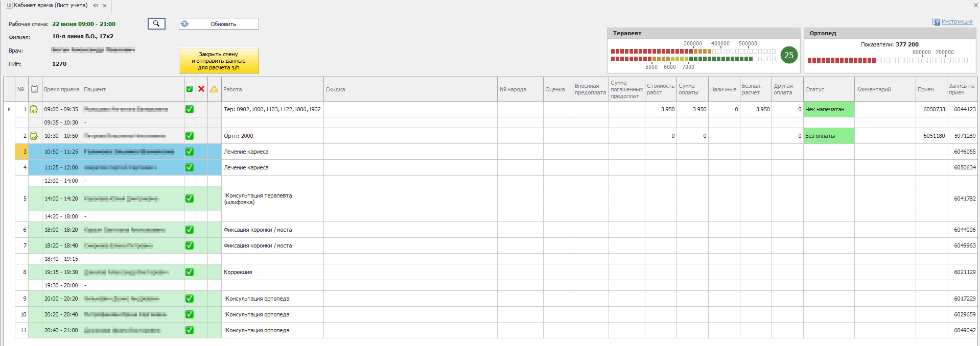The width and height of the screenshot is (980, 346).
Task: Click the red X column header
Action: [201, 89]
